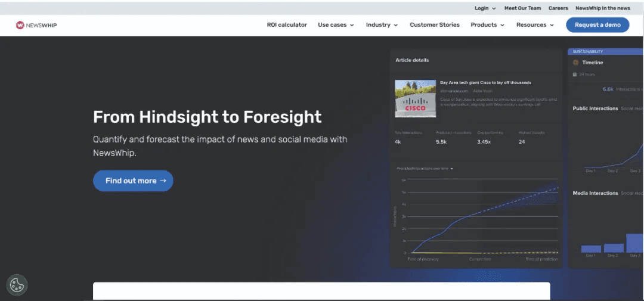
Task: Click the Find out more button
Action: point(133,181)
